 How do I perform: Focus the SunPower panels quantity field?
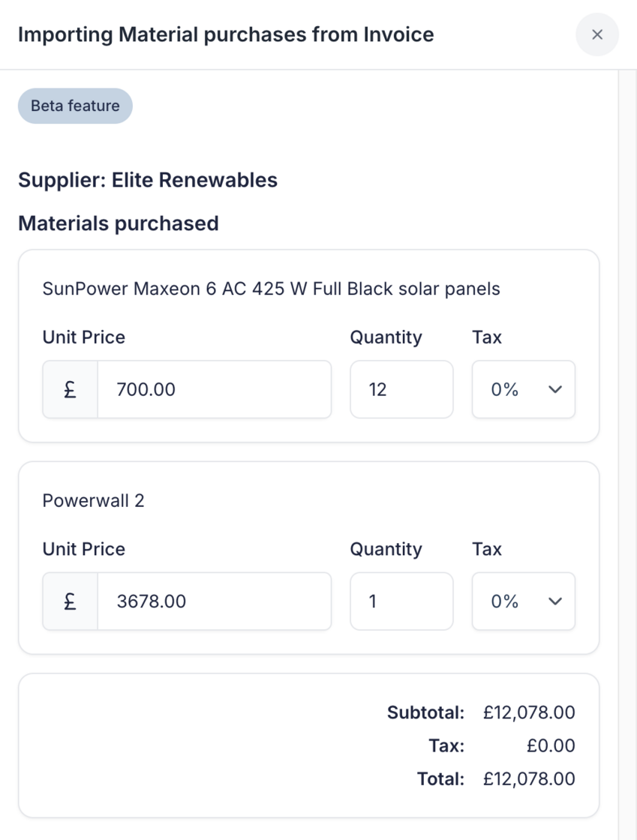(x=401, y=389)
